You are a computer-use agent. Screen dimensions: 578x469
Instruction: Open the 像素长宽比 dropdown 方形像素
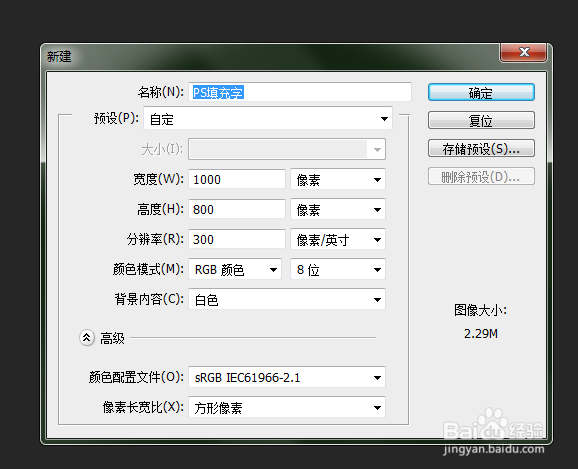click(x=287, y=407)
